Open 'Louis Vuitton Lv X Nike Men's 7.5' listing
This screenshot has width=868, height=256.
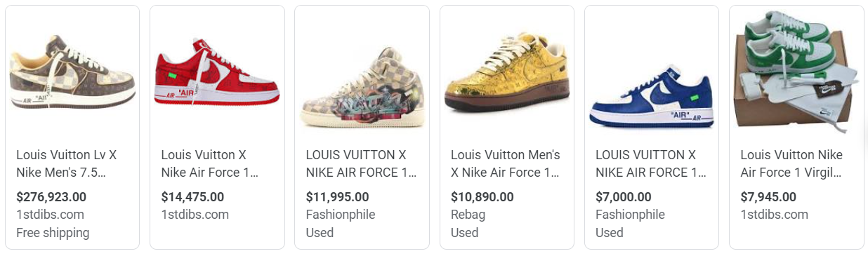coord(67,163)
